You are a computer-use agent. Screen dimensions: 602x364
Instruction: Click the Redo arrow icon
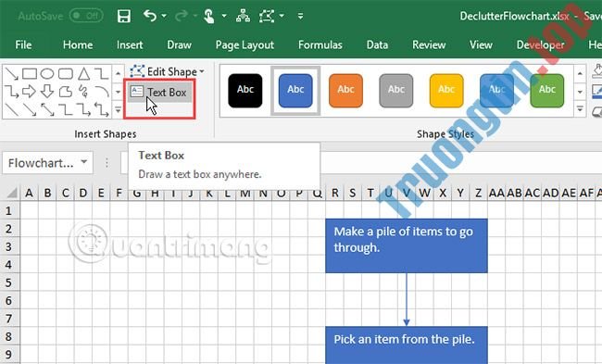[182, 16]
